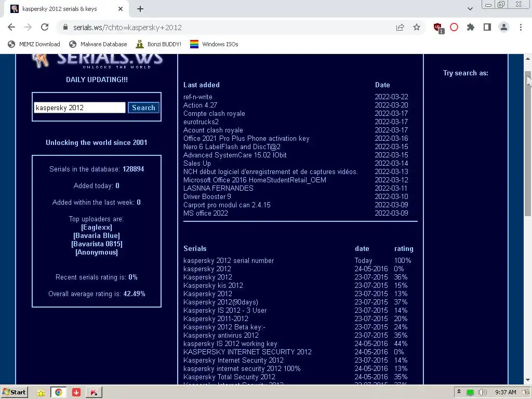Expand the tab search chevron

pyautogui.click(x=470, y=9)
